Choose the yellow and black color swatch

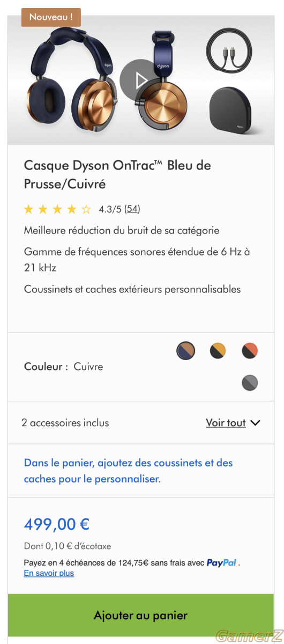tap(218, 351)
